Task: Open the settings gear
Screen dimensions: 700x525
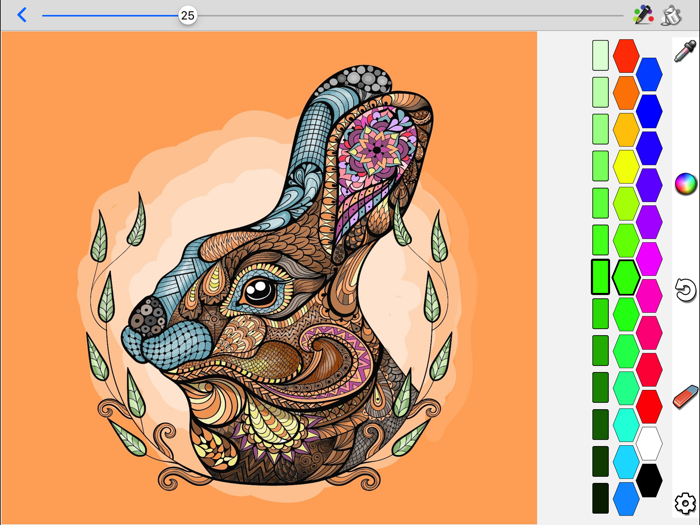Action: coord(685,503)
